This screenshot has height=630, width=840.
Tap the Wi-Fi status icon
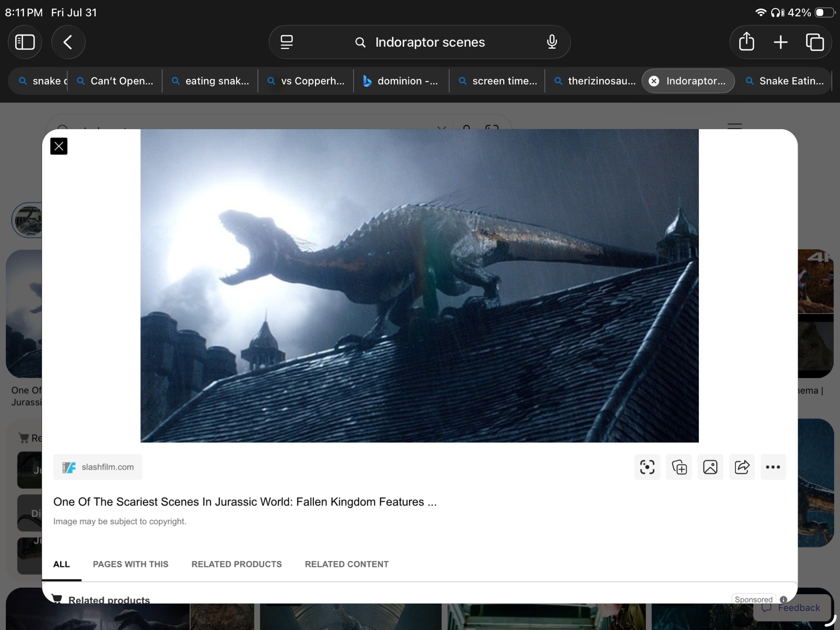click(x=760, y=12)
